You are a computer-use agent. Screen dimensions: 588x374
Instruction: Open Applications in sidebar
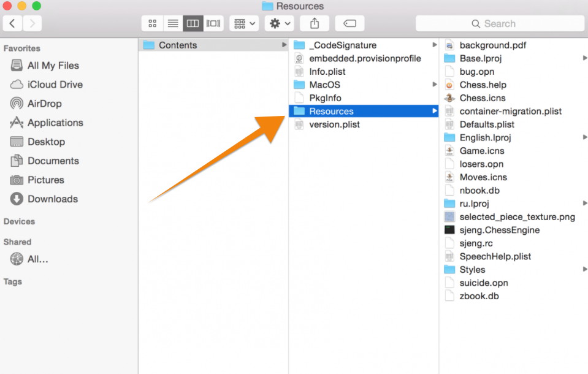pos(47,123)
